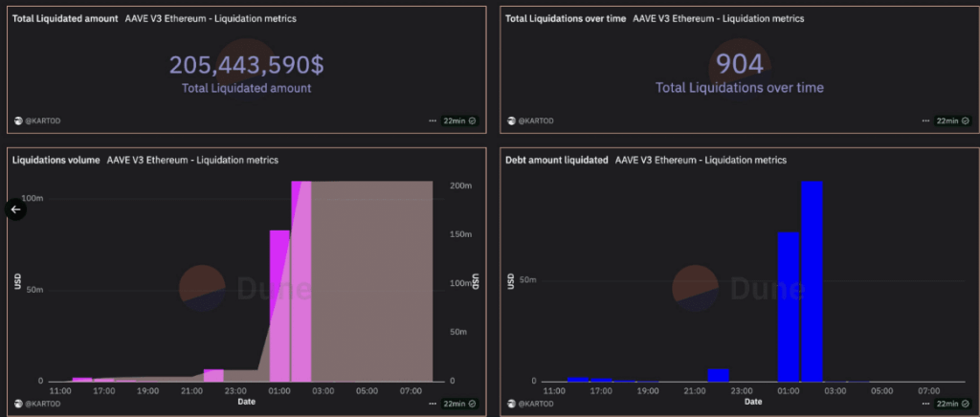Open the three-dot menu on Debt amount liquidated card
This screenshot has width=980, height=417.
click(x=925, y=404)
